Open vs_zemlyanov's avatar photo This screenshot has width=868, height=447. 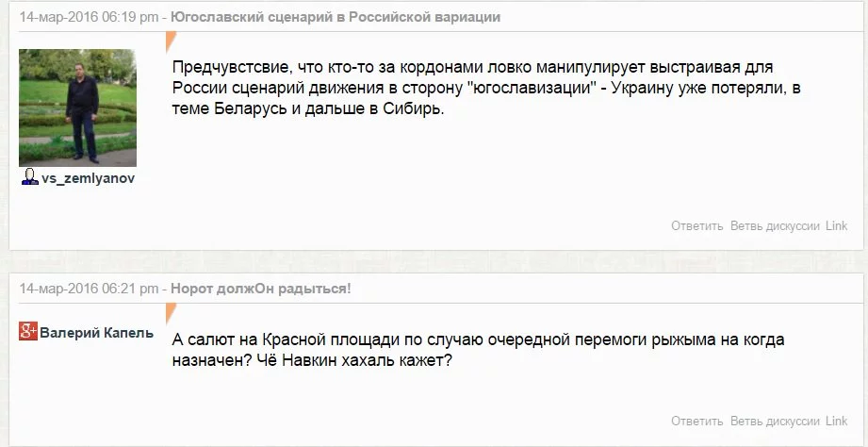(77, 108)
